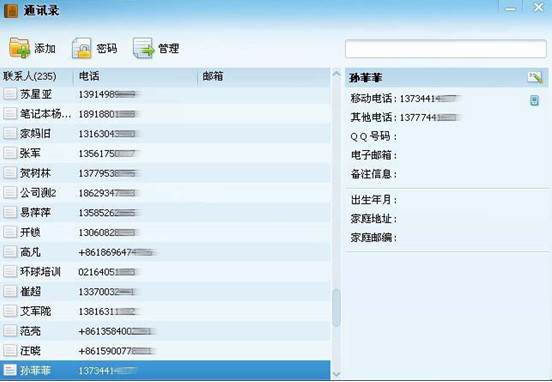The height and width of the screenshot is (382, 552).
Task: Select contact name 环球培训
Action: [x=40, y=271]
